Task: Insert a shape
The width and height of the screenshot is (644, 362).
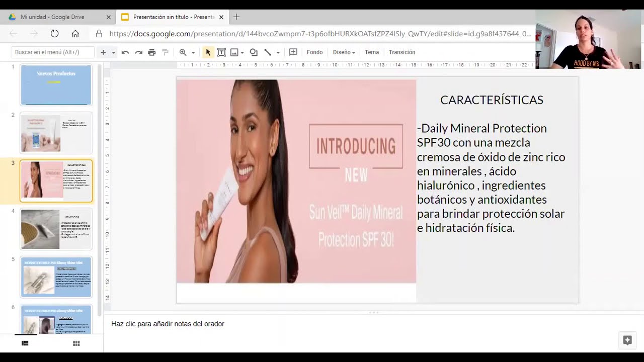Action: click(x=254, y=52)
